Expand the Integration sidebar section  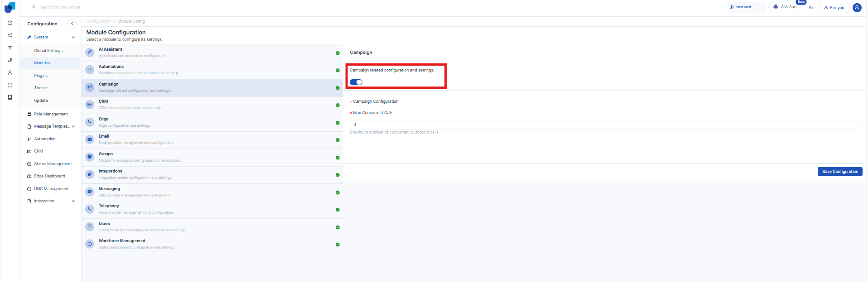pos(73,201)
